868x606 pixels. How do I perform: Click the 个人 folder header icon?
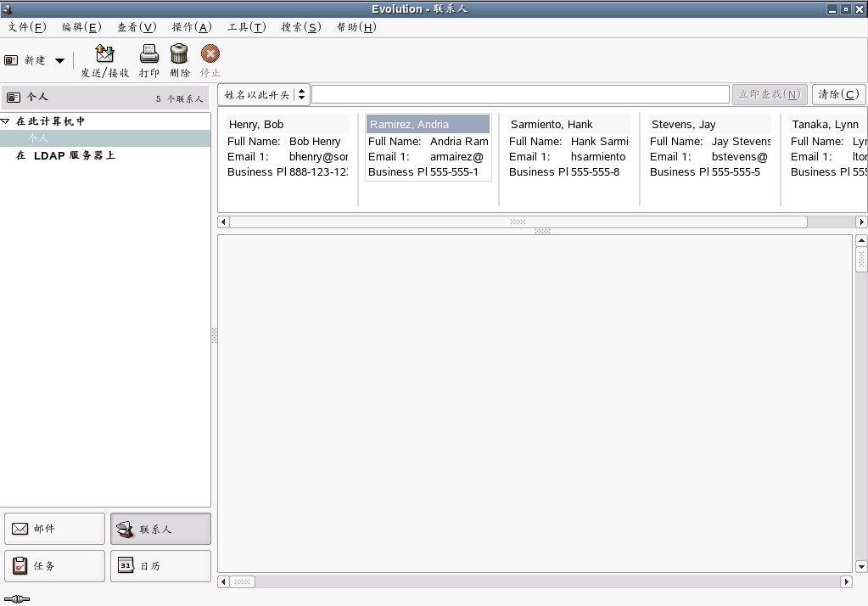click(x=14, y=98)
